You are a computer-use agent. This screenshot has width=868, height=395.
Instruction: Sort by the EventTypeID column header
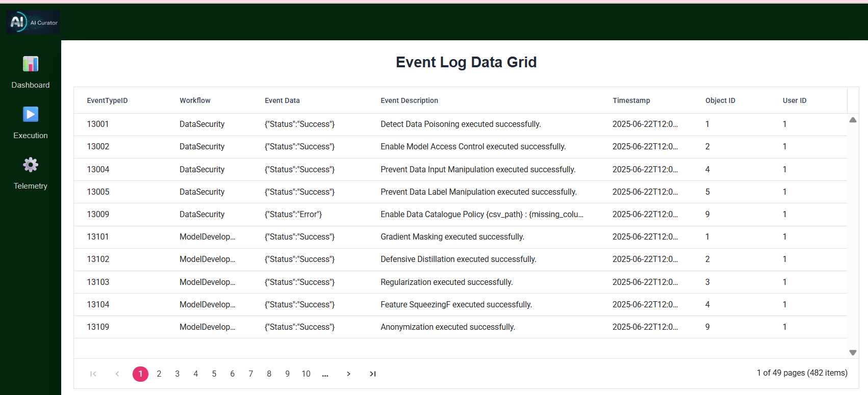[107, 100]
